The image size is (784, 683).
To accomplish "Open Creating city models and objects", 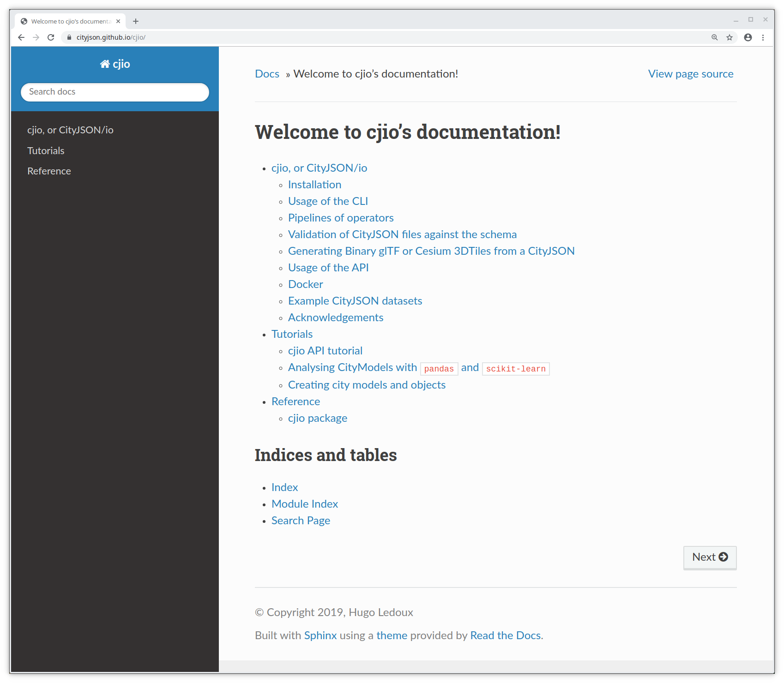I will pos(367,385).
